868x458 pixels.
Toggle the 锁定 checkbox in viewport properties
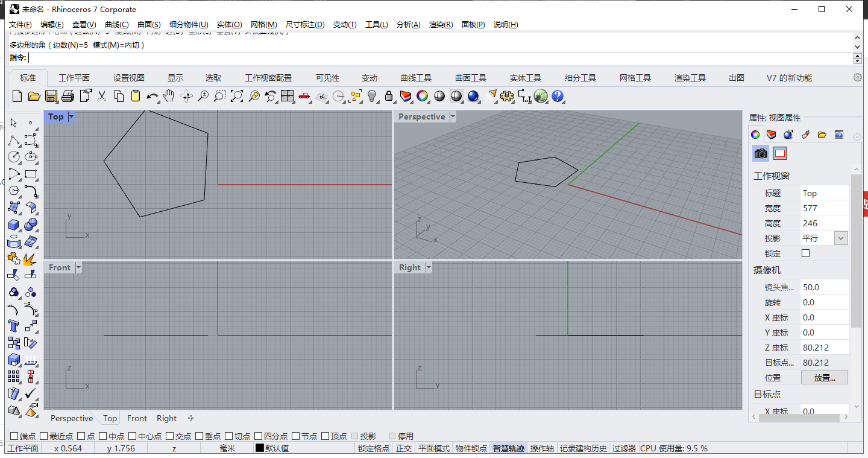tap(805, 253)
